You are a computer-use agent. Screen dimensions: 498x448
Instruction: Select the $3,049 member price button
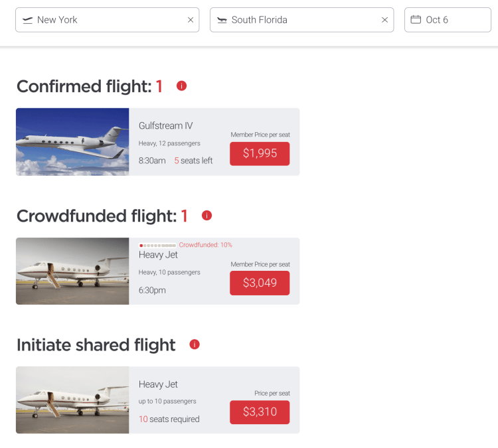(x=260, y=283)
